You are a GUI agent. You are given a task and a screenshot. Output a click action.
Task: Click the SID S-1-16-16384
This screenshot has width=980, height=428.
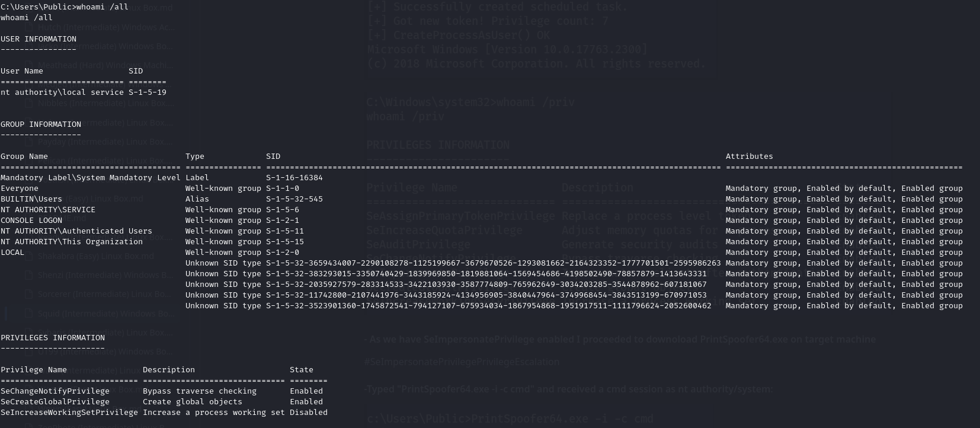pyautogui.click(x=294, y=177)
